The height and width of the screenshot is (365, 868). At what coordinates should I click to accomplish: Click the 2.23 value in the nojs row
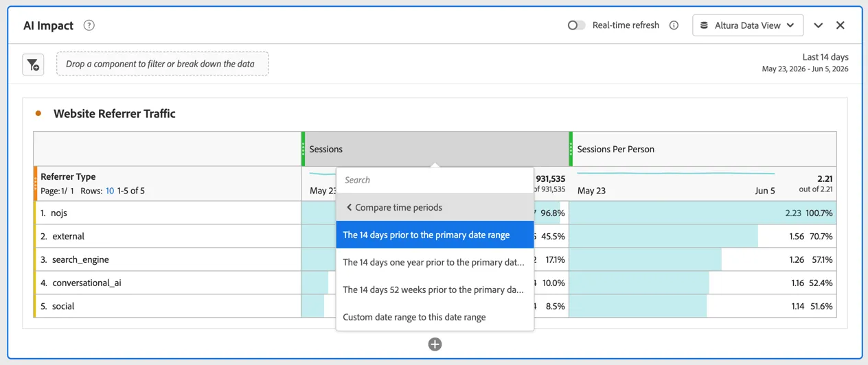pos(792,213)
